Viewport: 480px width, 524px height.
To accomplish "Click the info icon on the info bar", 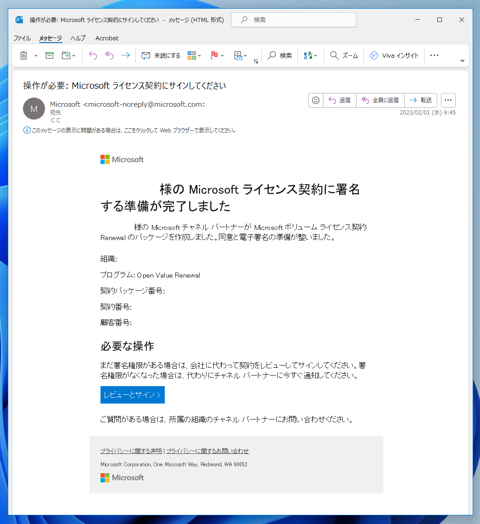I will pyautogui.click(x=26, y=130).
